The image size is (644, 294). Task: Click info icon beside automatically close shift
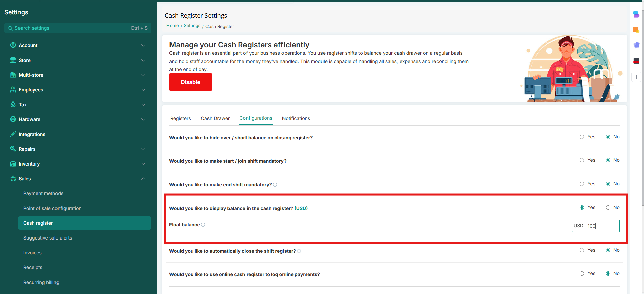(299, 251)
